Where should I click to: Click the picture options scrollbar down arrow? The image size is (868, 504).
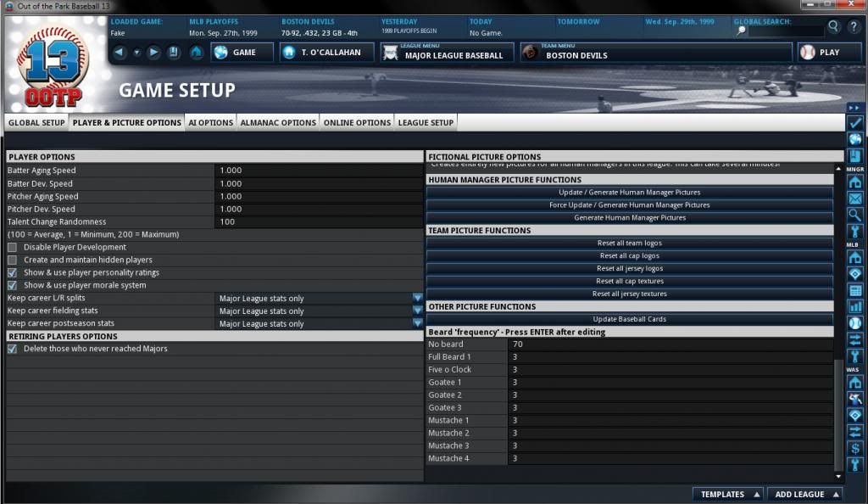click(838, 476)
